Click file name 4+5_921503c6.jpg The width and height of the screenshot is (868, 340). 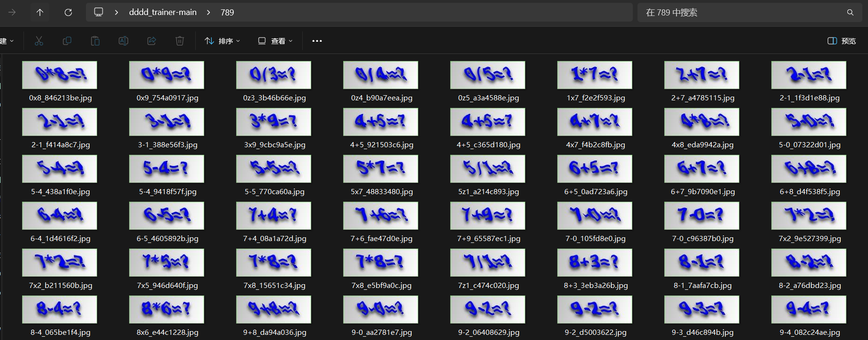(382, 145)
